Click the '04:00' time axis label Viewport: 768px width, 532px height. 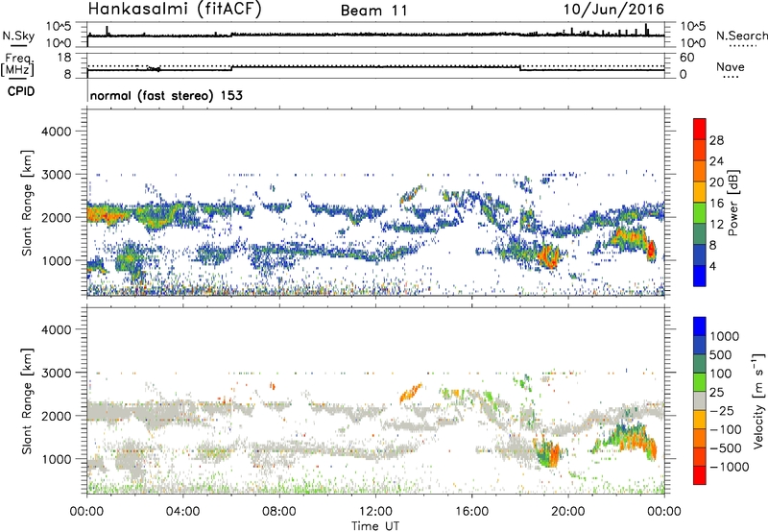[x=182, y=512]
